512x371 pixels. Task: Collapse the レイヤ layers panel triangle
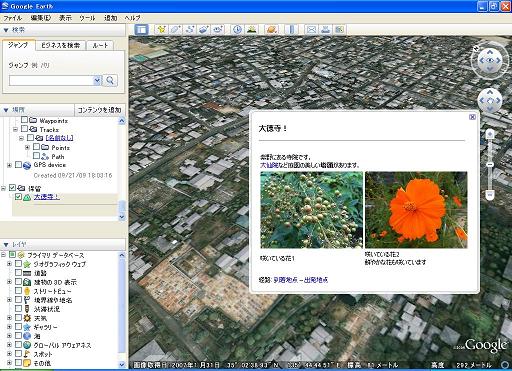point(6,245)
